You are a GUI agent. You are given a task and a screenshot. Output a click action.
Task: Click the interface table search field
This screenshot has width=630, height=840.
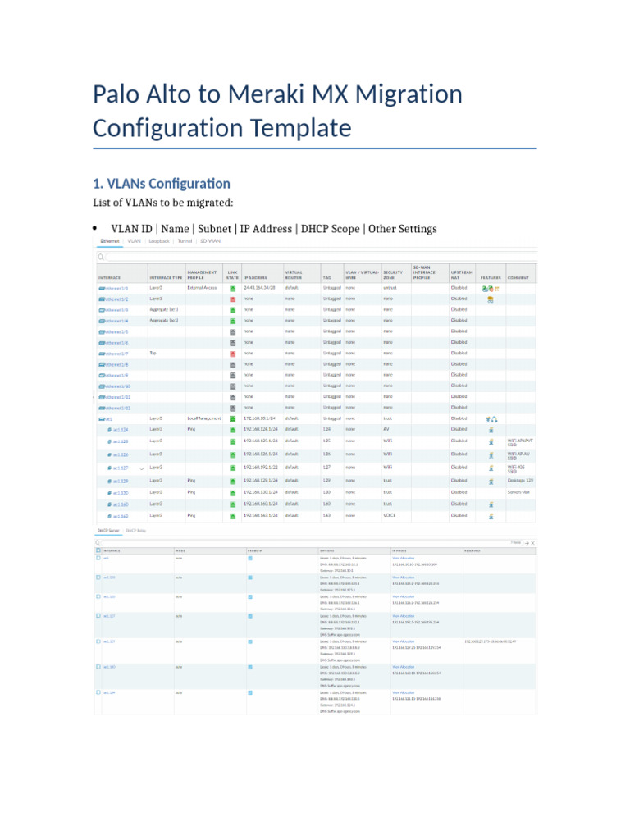[321, 257]
